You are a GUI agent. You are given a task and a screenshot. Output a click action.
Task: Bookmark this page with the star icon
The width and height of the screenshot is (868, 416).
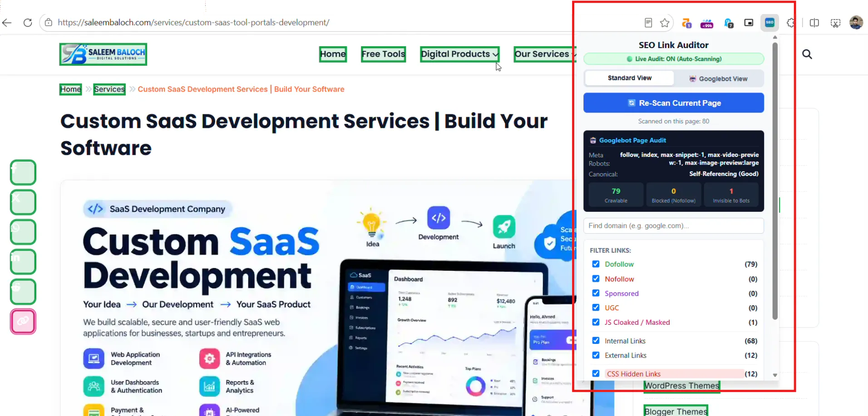[665, 23]
